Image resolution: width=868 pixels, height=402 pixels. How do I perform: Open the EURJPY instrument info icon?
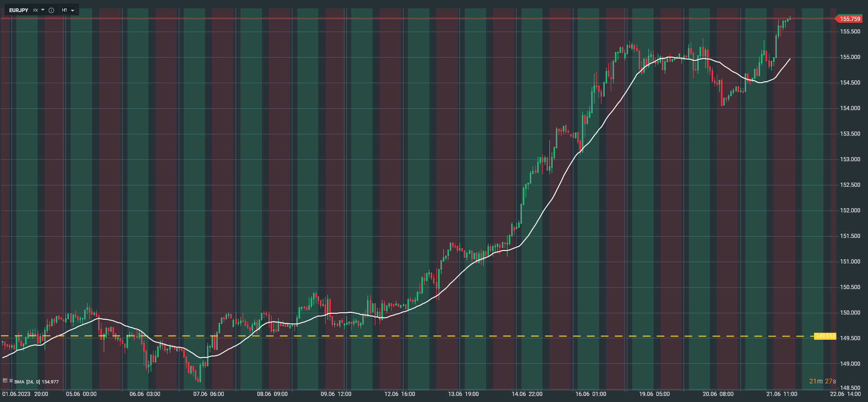[x=51, y=10]
